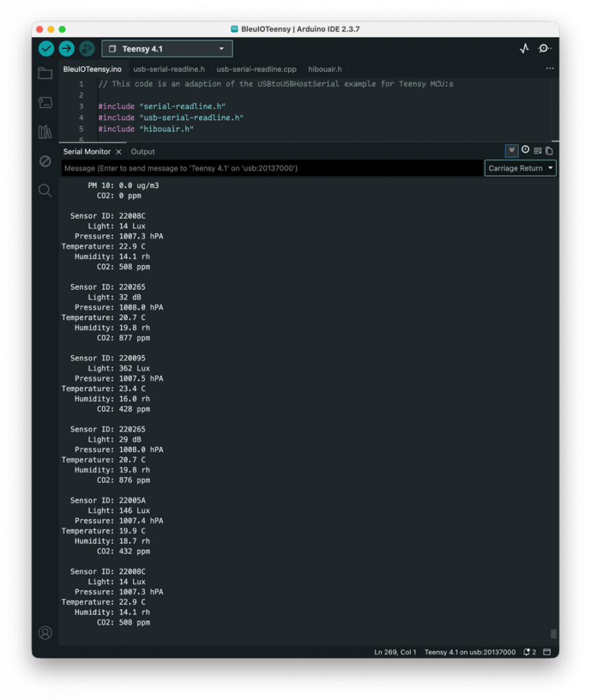Click Teensy 4.1 on usb status text
591x700 pixels.
click(469, 652)
